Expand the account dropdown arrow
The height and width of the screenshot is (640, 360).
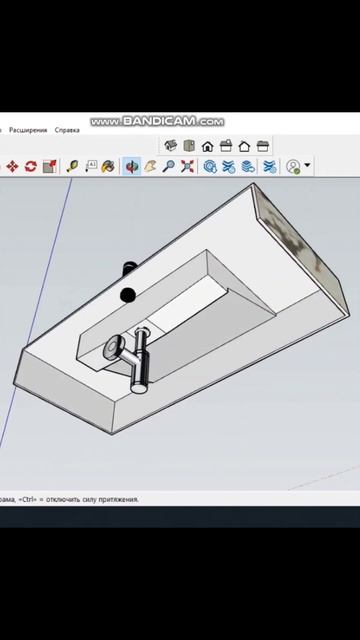pyautogui.click(x=307, y=165)
